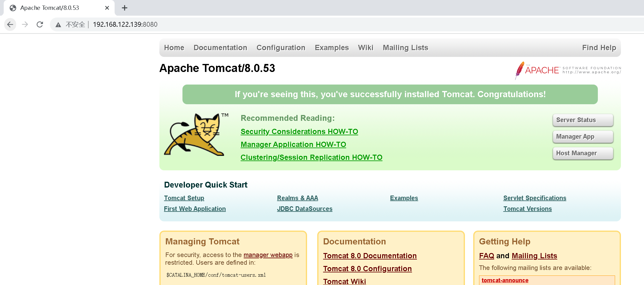The height and width of the screenshot is (285, 644).
Task: Open the Realms & AAA link
Action: 298,198
